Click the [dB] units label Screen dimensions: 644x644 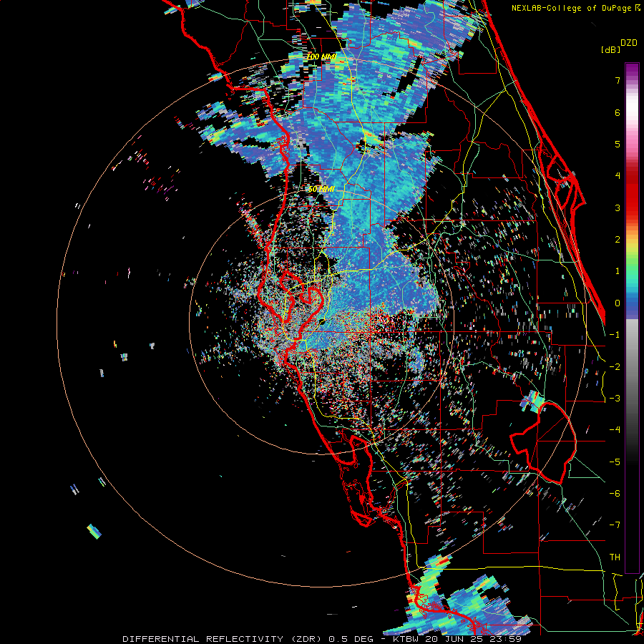point(610,49)
